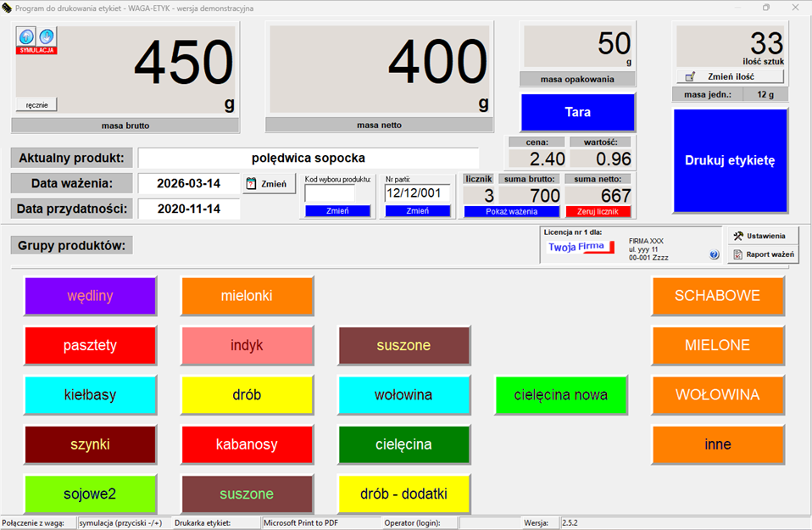The image size is (812, 530).
Task: Choose the green cielęcina nowa group
Action: point(560,395)
